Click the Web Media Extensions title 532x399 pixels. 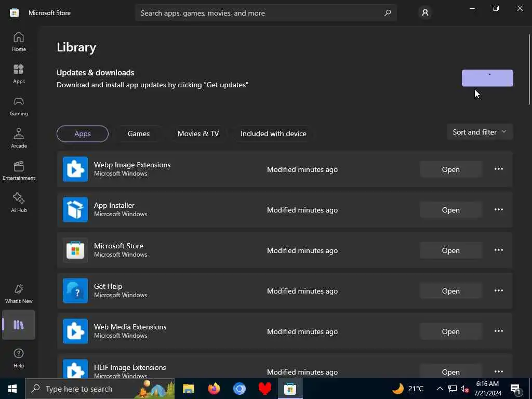[x=130, y=327]
